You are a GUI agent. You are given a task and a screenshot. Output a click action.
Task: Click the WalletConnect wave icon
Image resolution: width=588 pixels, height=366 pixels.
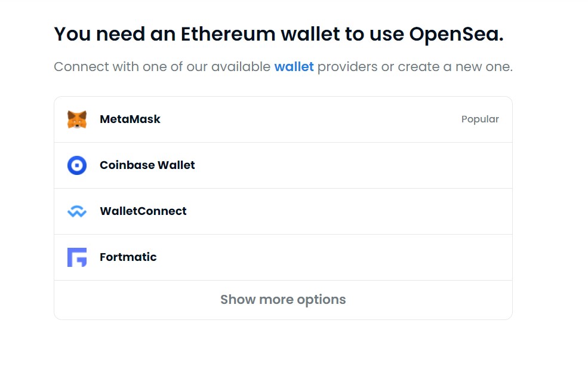point(76,211)
